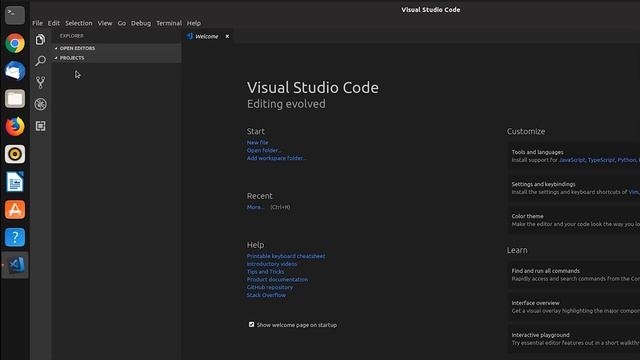Open the Selection menu
Viewport: 640px width, 360px height.
78,23
